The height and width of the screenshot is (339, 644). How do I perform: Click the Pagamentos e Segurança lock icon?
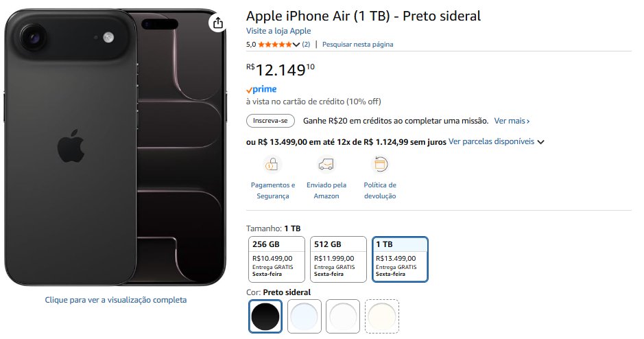(x=272, y=165)
